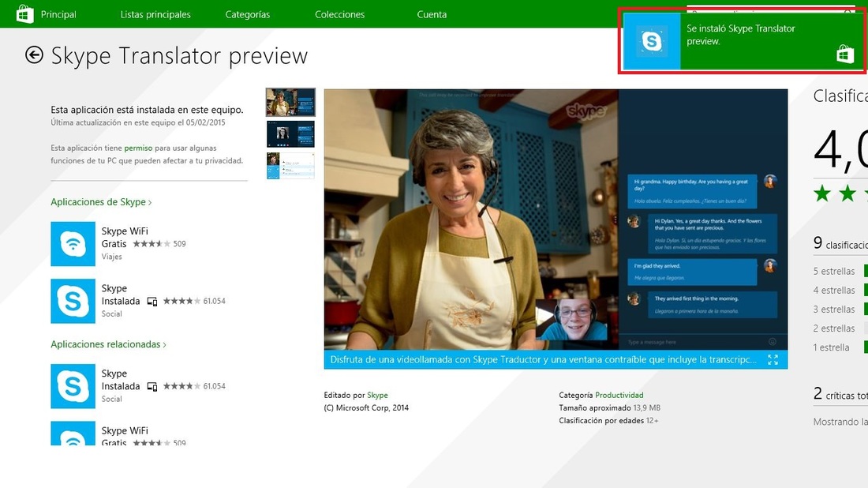The height and width of the screenshot is (488, 868).
Task: Click the 'Tamaño aproximado 13,9 MB' text
Action: [x=609, y=407]
